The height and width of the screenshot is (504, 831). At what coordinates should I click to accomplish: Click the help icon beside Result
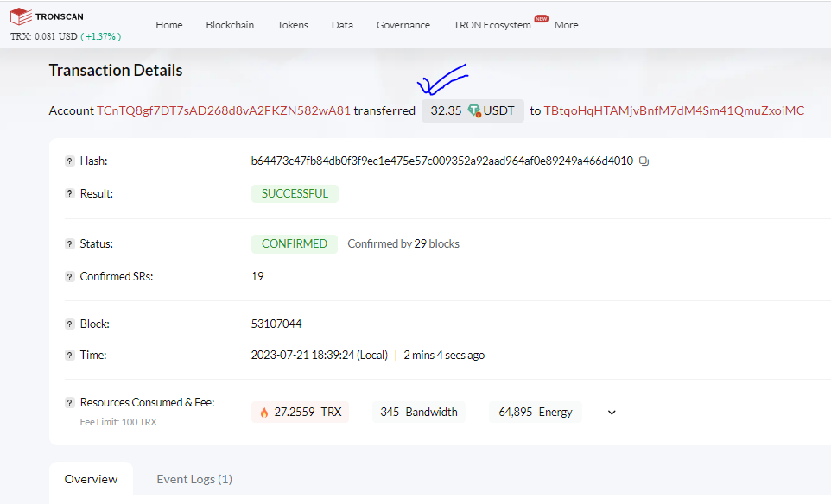(69, 194)
